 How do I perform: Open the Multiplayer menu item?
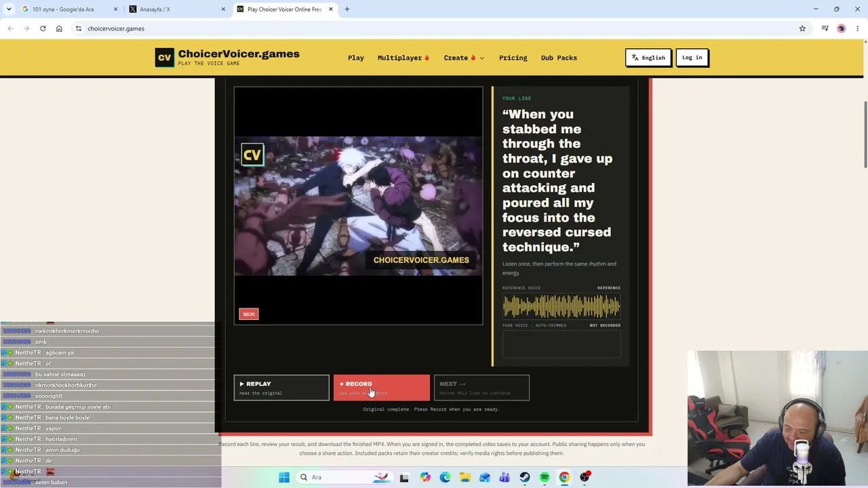point(403,58)
